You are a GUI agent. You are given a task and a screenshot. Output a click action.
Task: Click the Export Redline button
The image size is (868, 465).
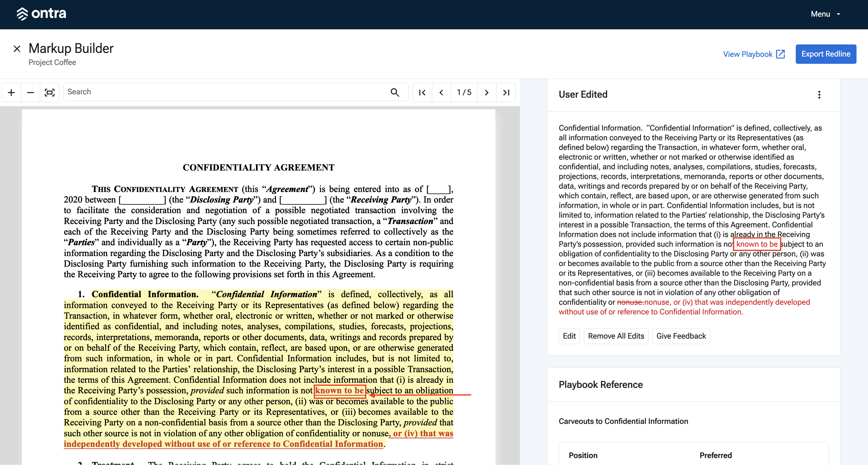click(x=826, y=54)
